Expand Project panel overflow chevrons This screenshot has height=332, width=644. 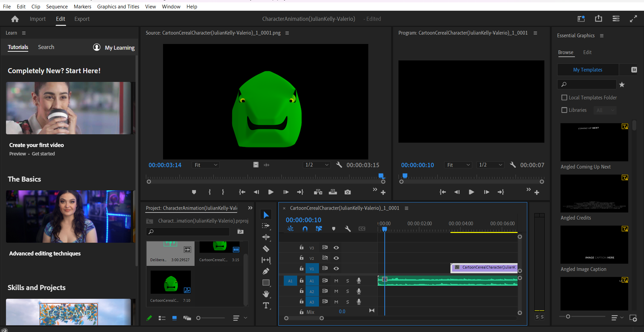250,208
